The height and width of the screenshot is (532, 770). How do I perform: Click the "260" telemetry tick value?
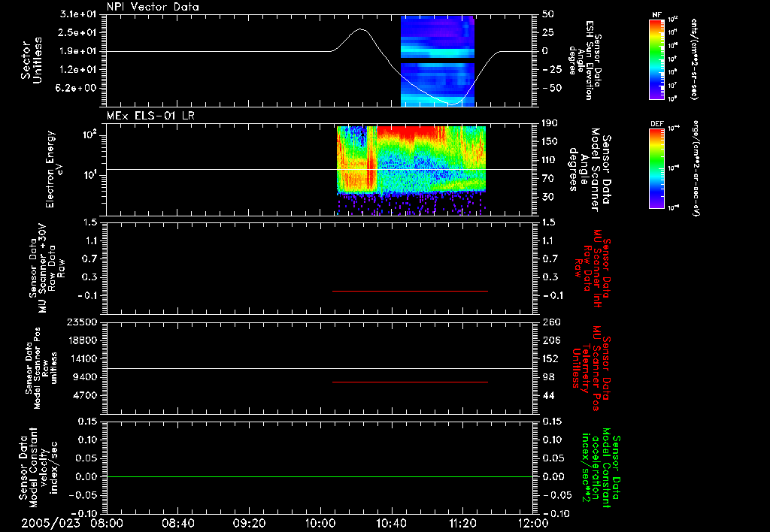tap(551, 322)
